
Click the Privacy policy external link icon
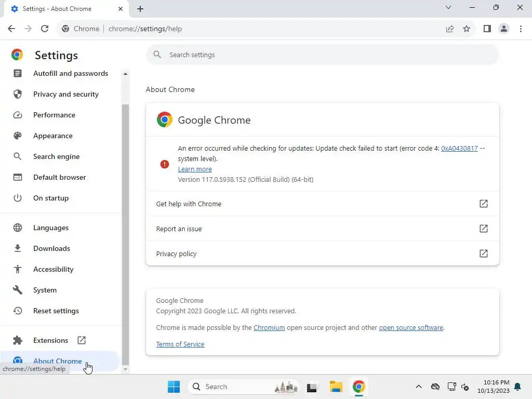click(484, 254)
